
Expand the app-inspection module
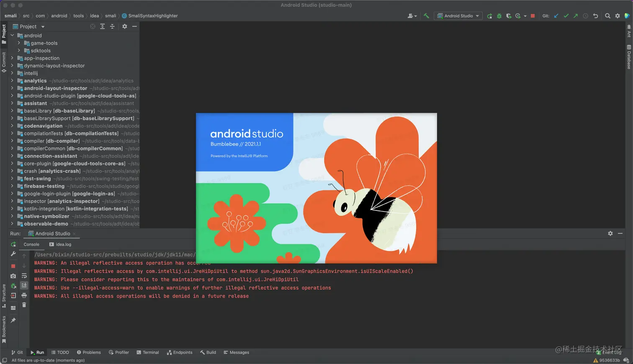pyautogui.click(x=12, y=58)
